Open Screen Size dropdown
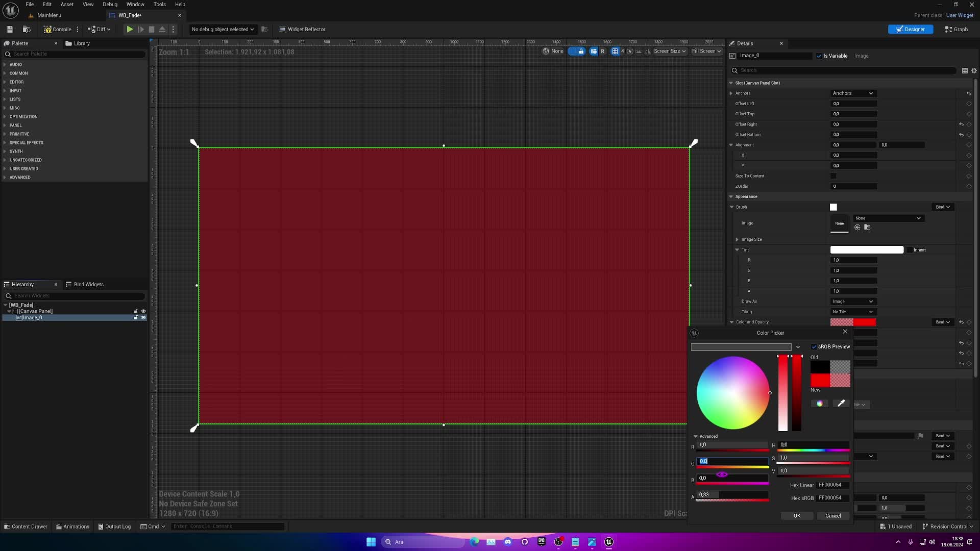The height and width of the screenshot is (551, 980). click(670, 51)
